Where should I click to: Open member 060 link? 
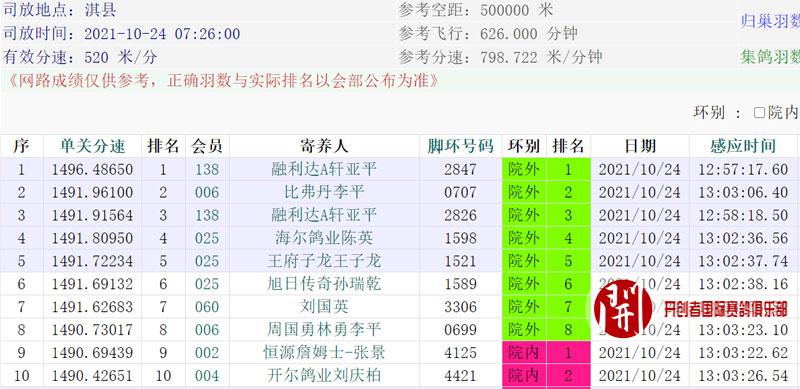[207, 307]
